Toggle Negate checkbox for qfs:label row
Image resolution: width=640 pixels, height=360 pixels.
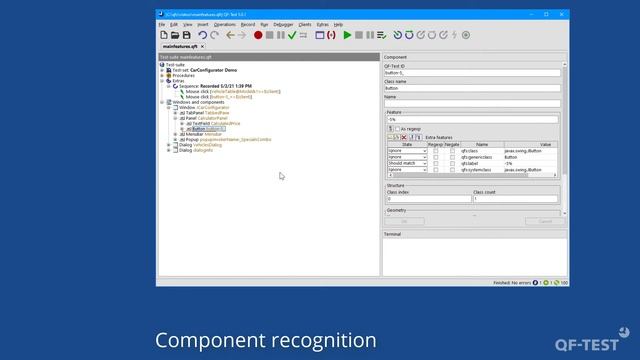click(x=452, y=164)
